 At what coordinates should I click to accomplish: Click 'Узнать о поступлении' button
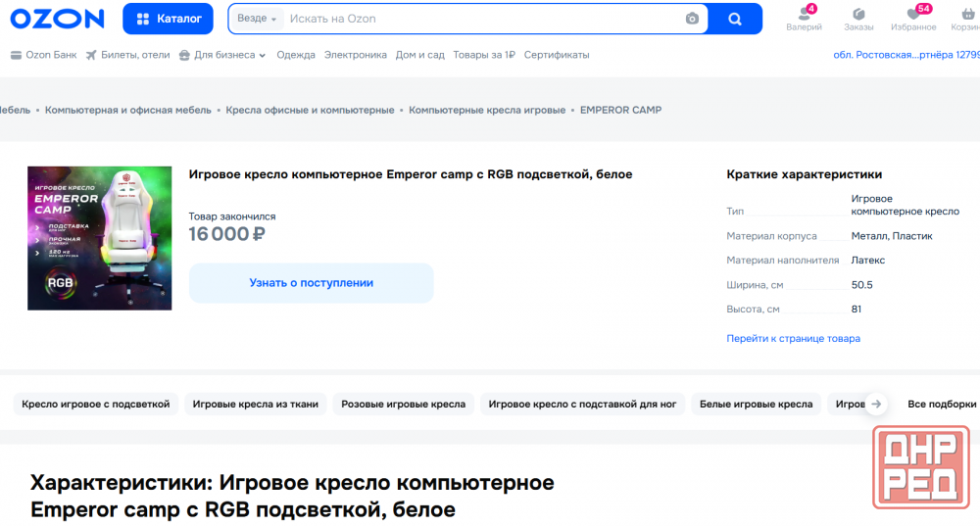(x=311, y=283)
